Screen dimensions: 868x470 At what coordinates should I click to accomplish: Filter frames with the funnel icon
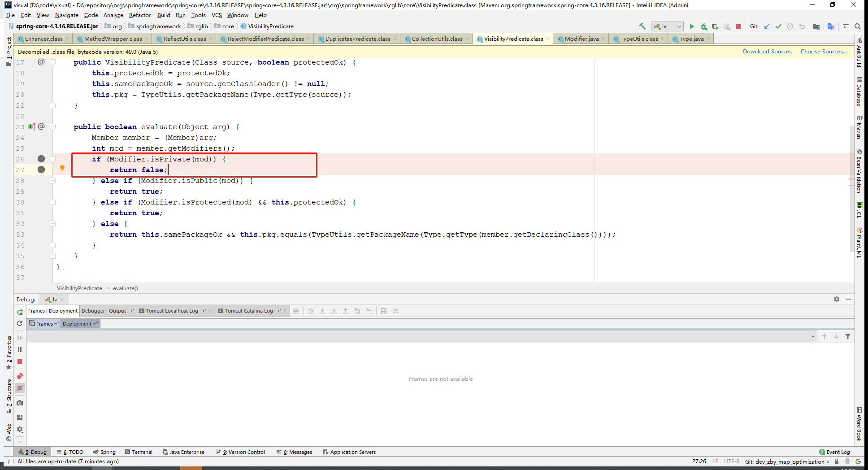pos(848,336)
